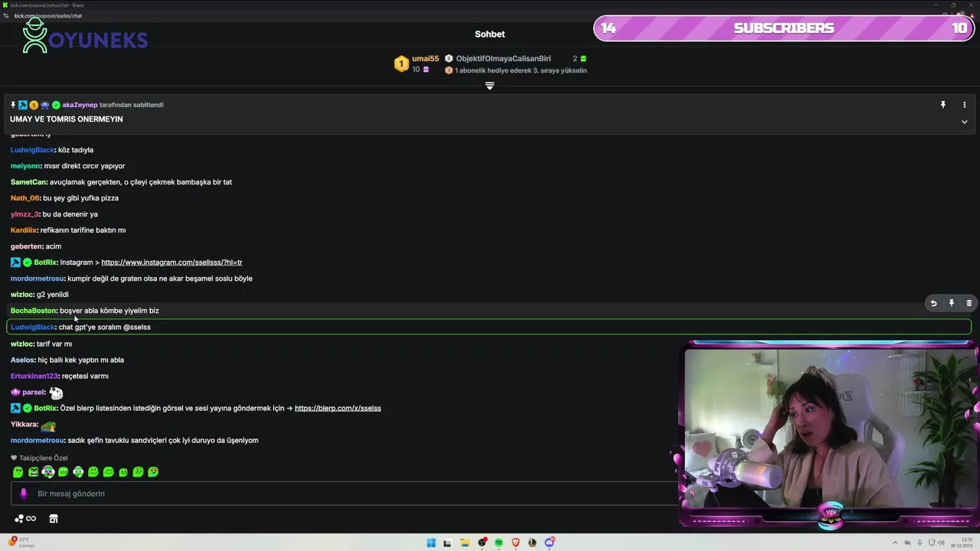Open Discord from the taskbar

549,543
